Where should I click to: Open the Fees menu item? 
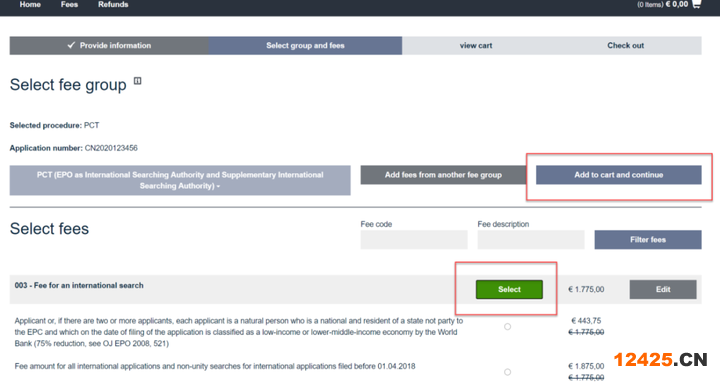(x=69, y=5)
